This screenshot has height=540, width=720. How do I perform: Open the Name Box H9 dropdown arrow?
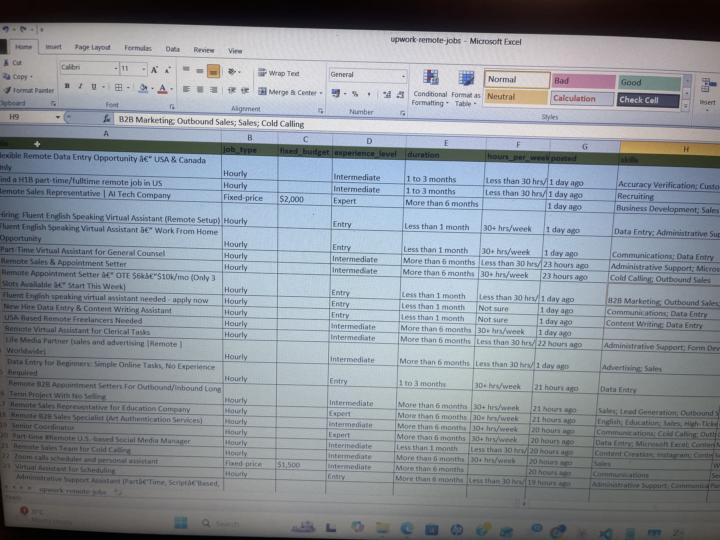click(58, 117)
